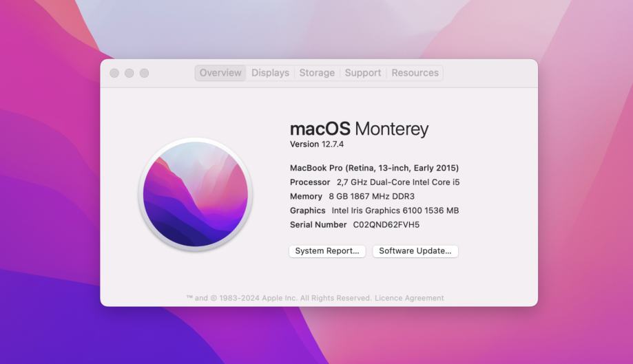Click the 2,7 GHz Dual-Core Intel Core i5 value
Screen dimensions: 633x364
(398, 182)
